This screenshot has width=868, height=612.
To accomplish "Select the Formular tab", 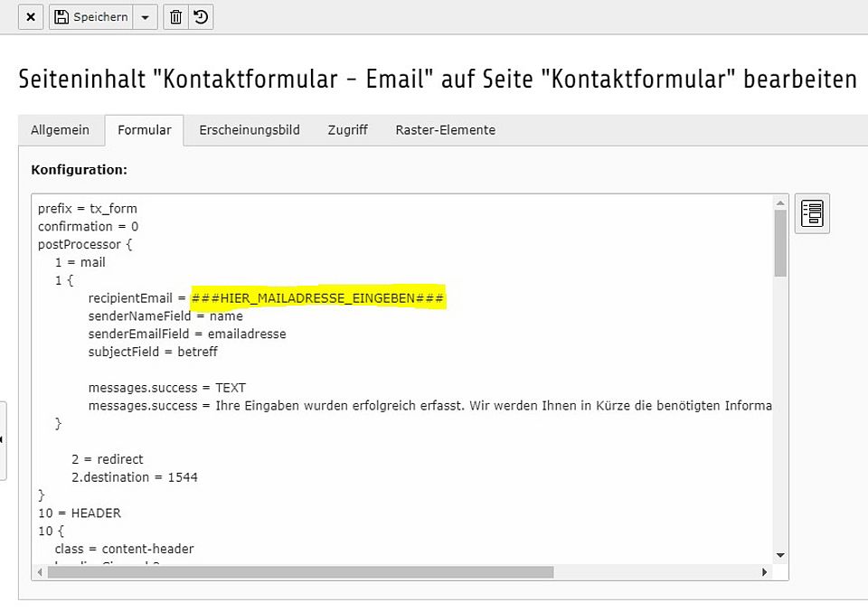I will coord(145,129).
